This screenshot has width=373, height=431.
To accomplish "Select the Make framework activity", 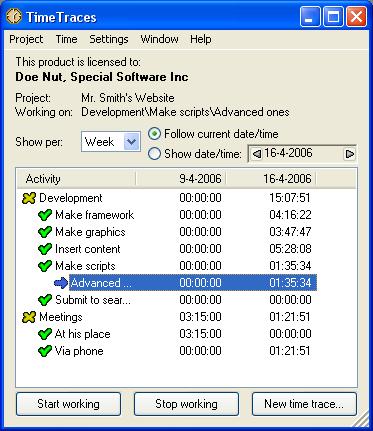I will click(x=95, y=215).
